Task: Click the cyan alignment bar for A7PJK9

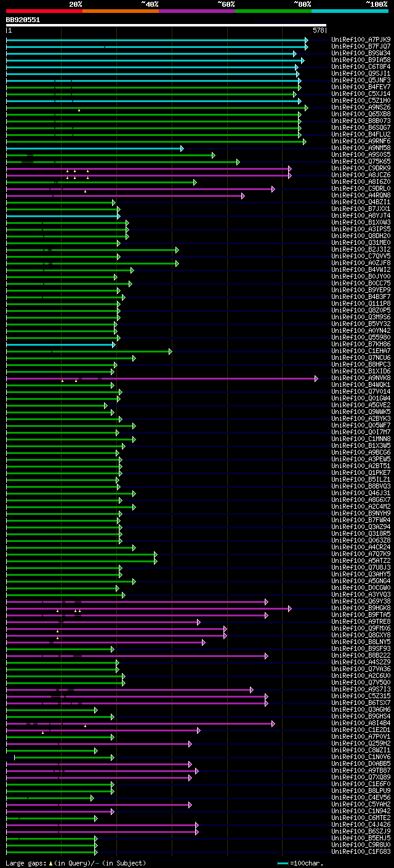Action: tap(157, 40)
